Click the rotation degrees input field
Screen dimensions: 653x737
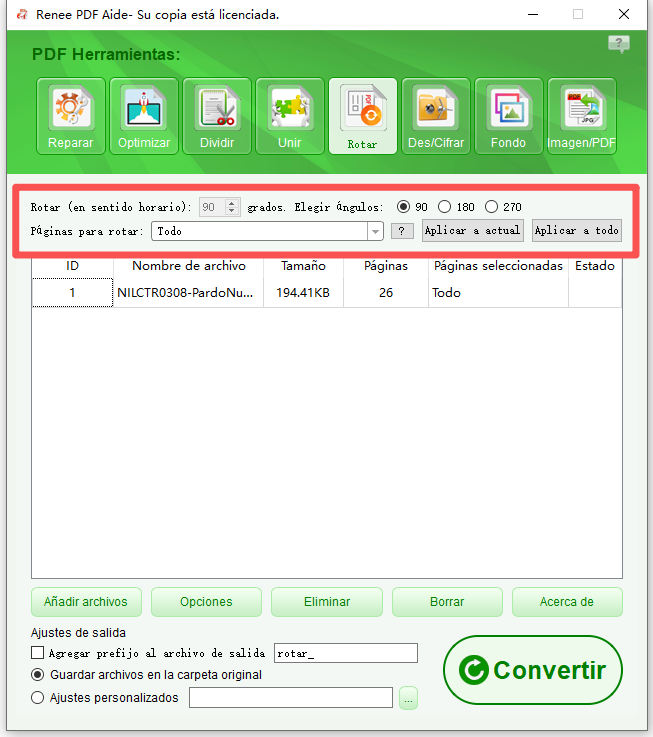tap(212, 207)
